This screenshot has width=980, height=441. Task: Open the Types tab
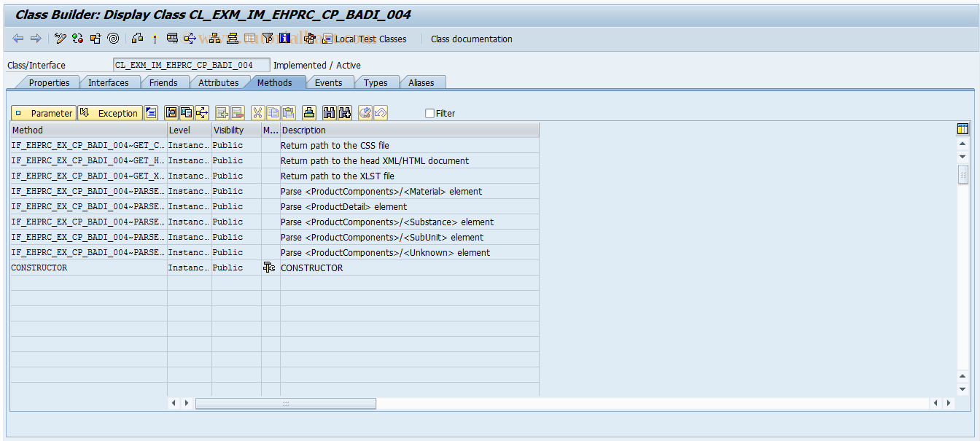(376, 82)
